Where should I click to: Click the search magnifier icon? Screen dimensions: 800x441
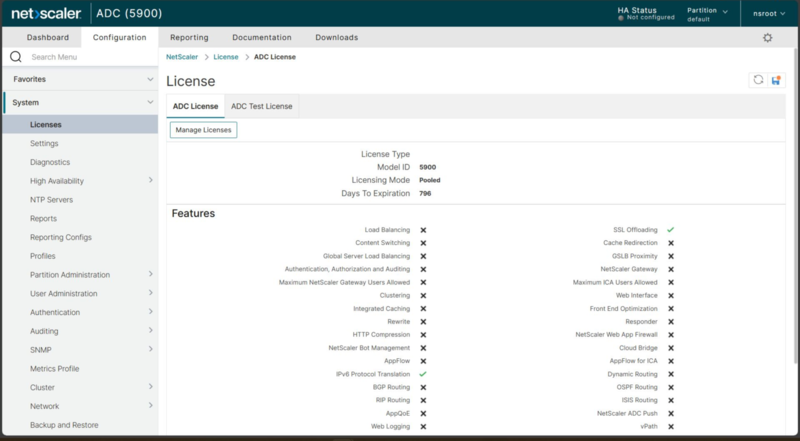coord(16,57)
